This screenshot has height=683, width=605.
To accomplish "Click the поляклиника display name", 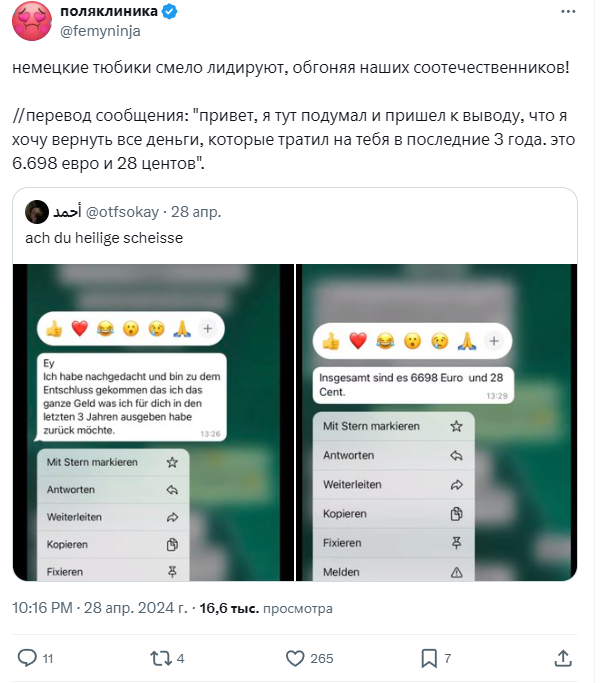I will click(x=109, y=11).
